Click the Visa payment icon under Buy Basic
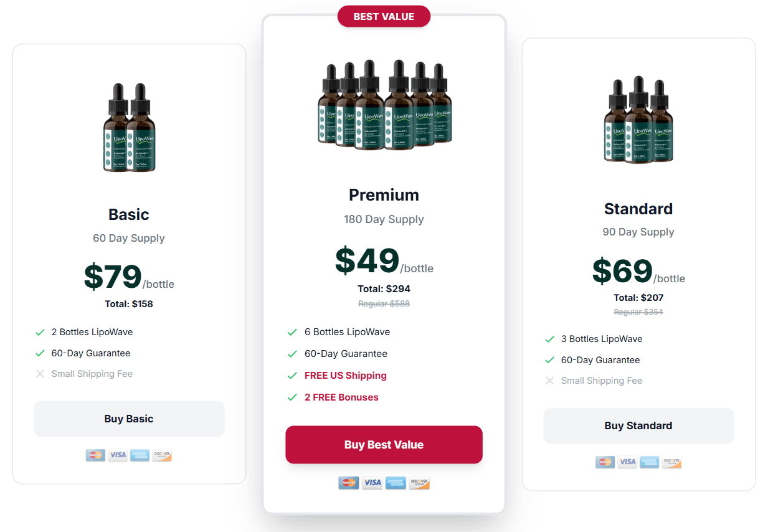This screenshot has width=768, height=532. pyautogui.click(x=117, y=455)
